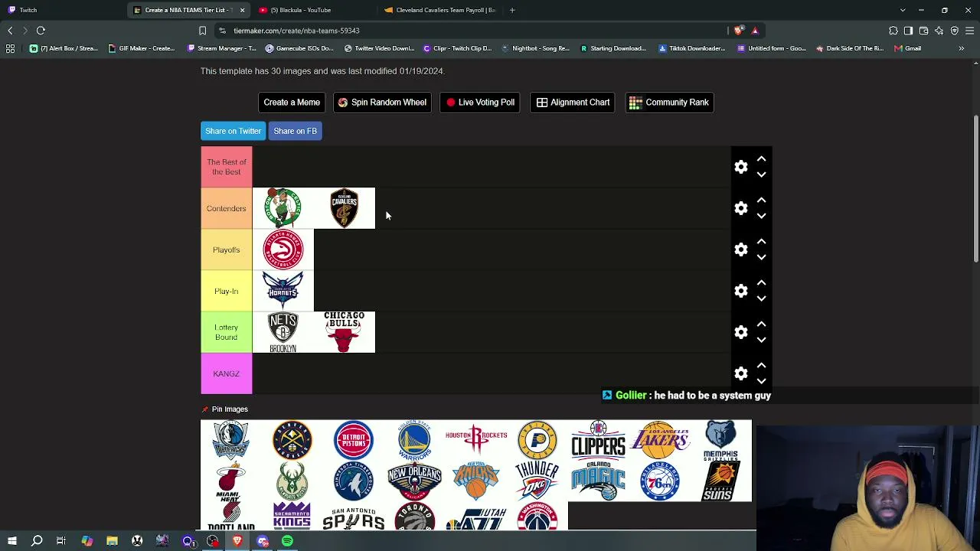Select the Miami Heat logo
The width and height of the screenshot is (980, 551).
(x=230, y=481)
